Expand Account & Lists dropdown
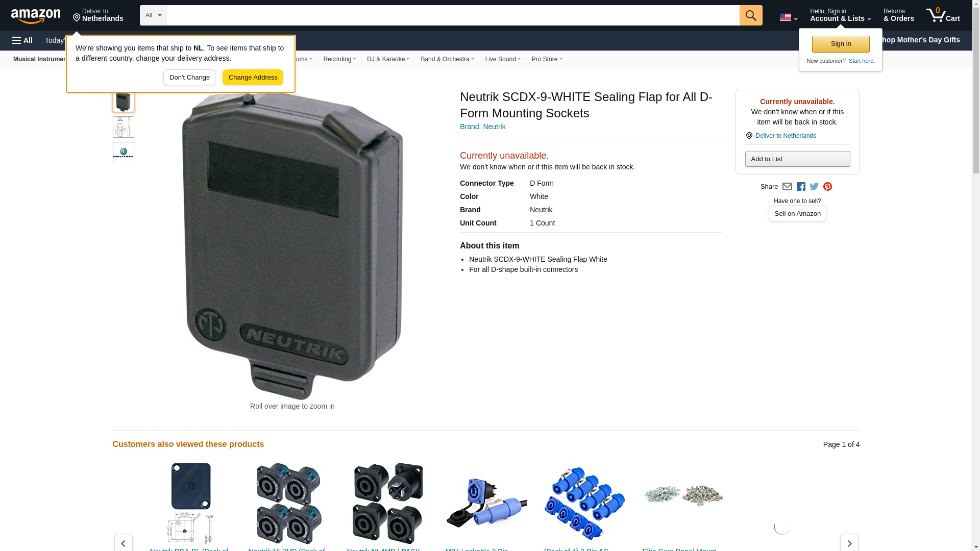This screenshot has height=551, width=980. point(840,15)
